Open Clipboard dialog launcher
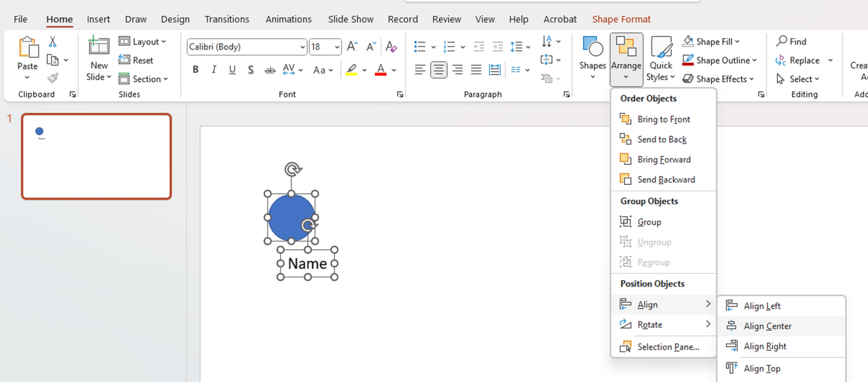The image size is (868, 382). tap(72, 94)
